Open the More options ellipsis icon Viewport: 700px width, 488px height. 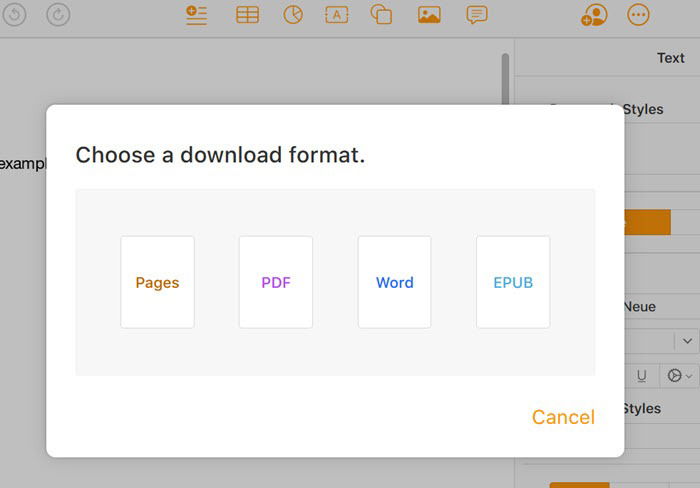tap(638, 15)
